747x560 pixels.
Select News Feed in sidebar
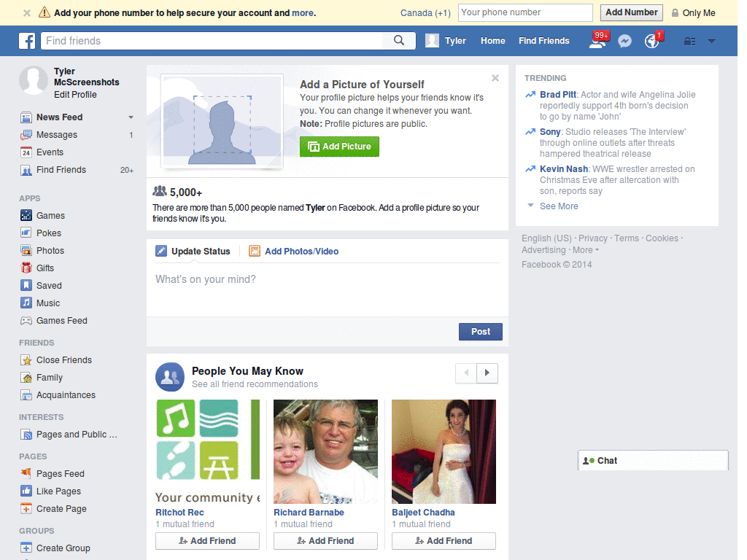coord(59,117)
